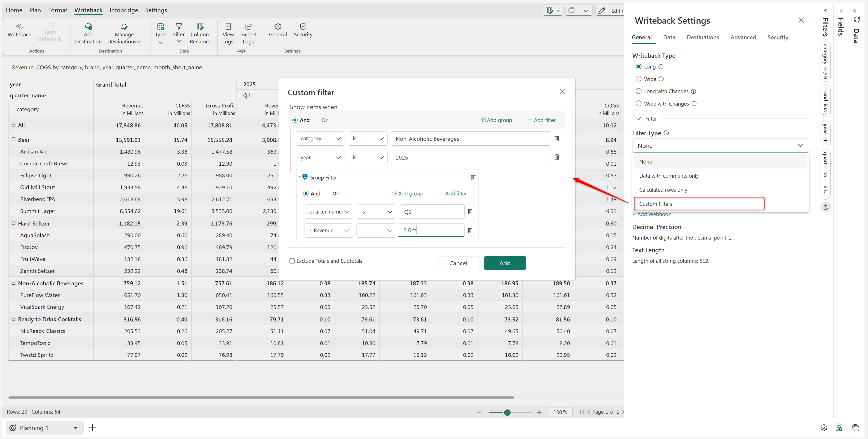Click the Add Destination icon
Screen dimensions: 868x439
[x=88, y=27]
